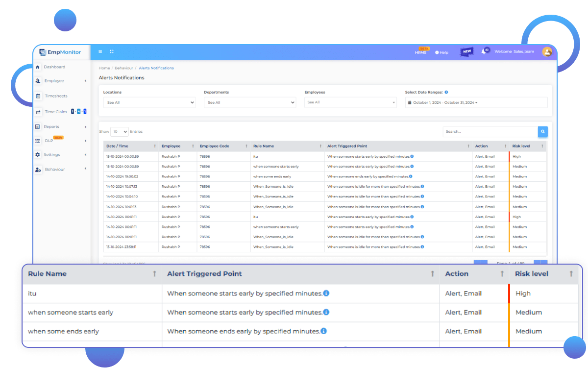
Task: Click the Help link in header
Action: [441, 52]
